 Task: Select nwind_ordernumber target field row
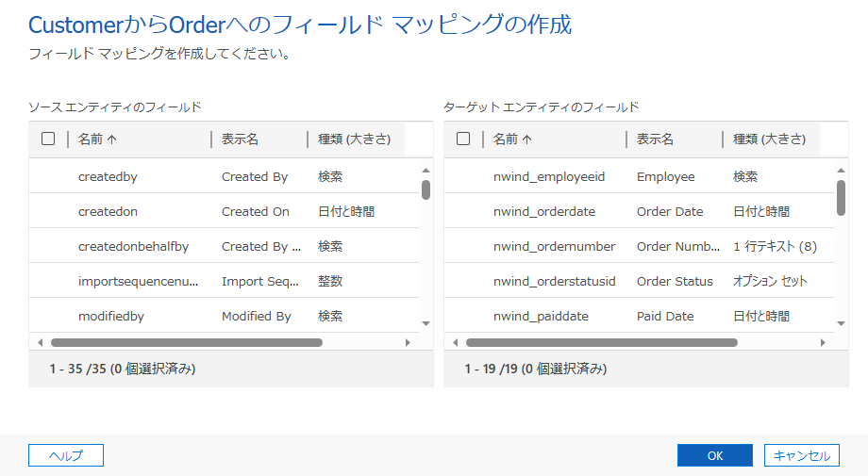coord(639,246)
